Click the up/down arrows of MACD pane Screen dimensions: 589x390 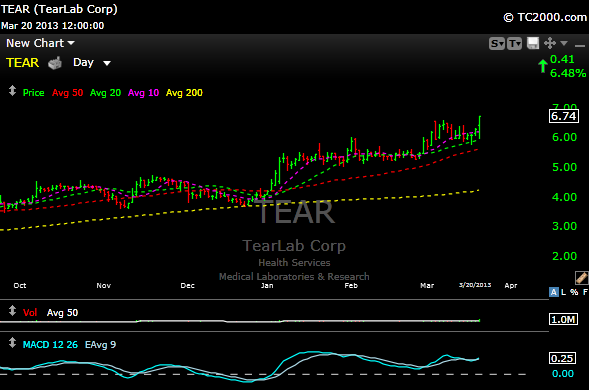12,342
